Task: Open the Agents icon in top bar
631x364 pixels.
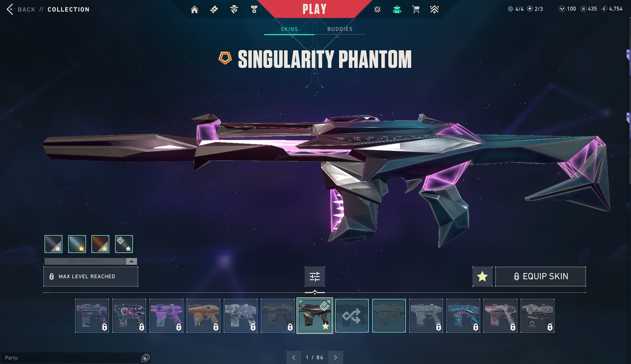Action: (234, 9)
